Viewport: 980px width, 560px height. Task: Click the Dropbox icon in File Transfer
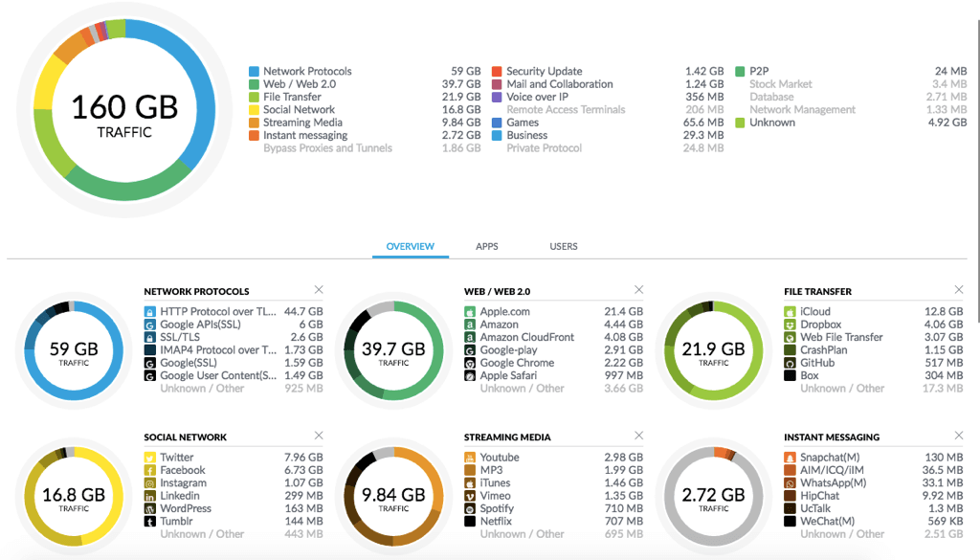[790, 325]
